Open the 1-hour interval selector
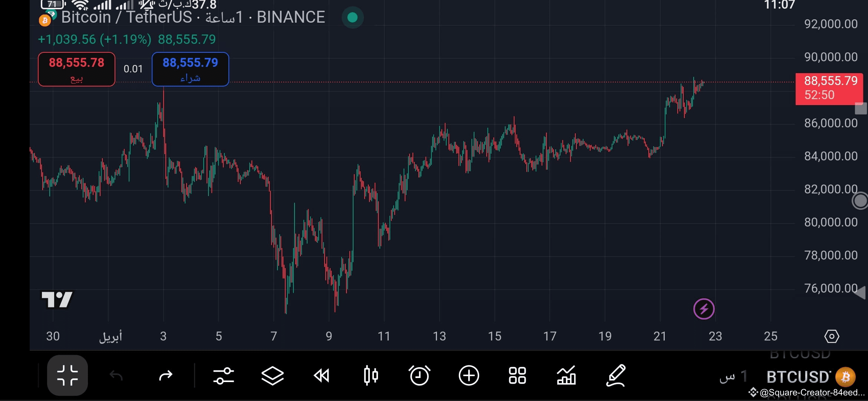 733,377
